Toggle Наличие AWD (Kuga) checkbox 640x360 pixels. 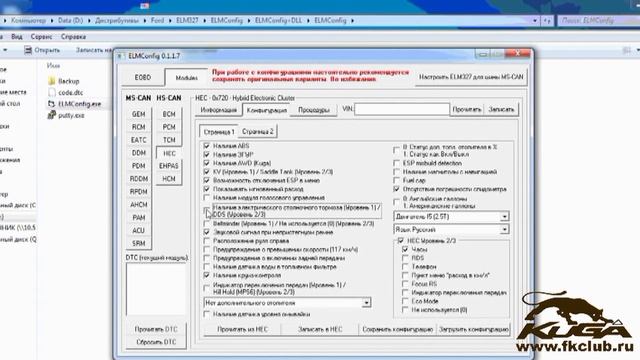tap(207, 163)
